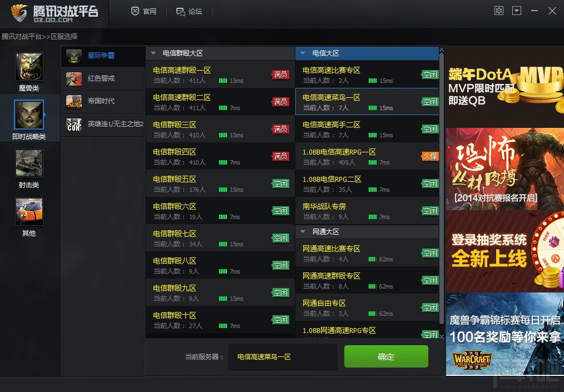Select server 网通高速群殴专区
Viewport: 564px width, 392px height.
tap(367, 280)
